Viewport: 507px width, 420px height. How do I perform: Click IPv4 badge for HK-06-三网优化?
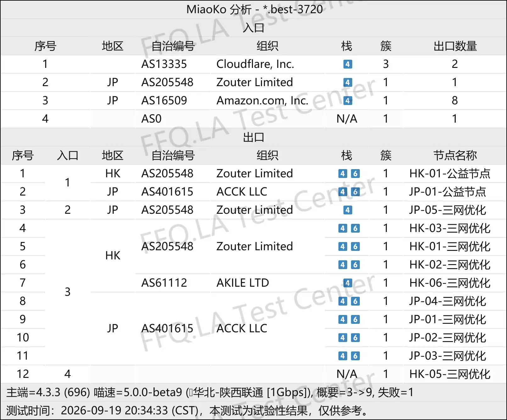[348, 283]
